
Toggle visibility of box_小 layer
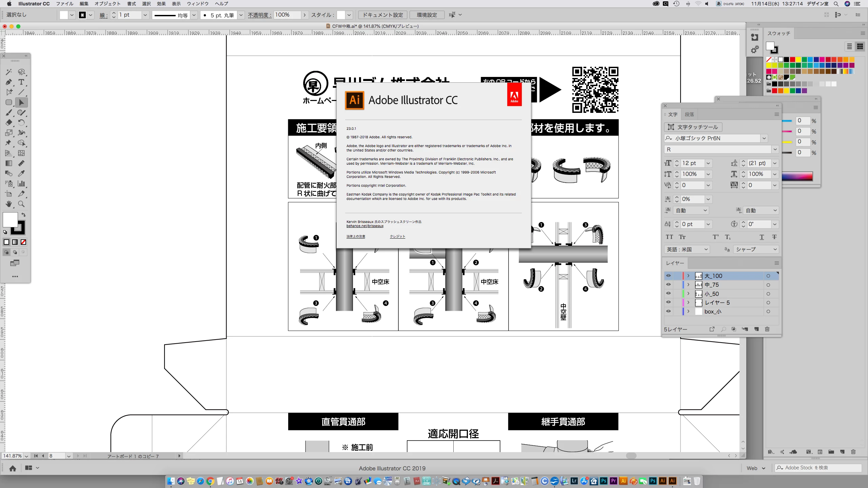[x=668, y=311]
